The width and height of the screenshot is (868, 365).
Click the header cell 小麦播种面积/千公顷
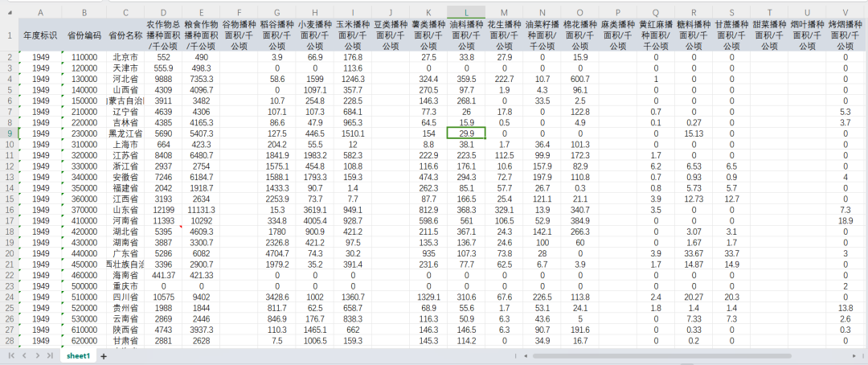click(314, 35)
